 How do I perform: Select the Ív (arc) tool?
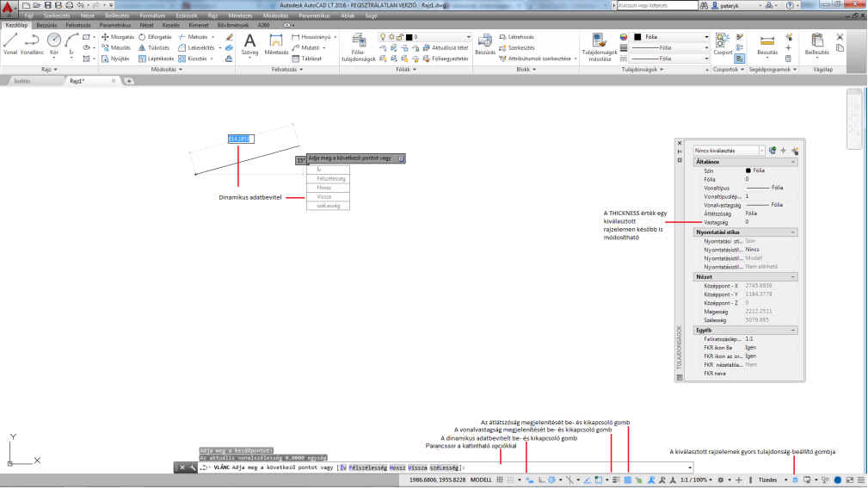71,44
